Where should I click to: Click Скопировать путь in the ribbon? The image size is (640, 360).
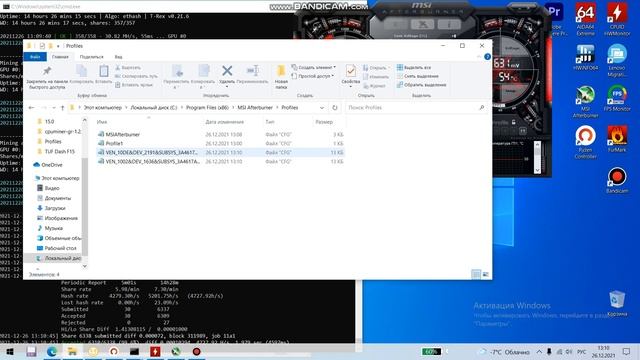[136, 76]
